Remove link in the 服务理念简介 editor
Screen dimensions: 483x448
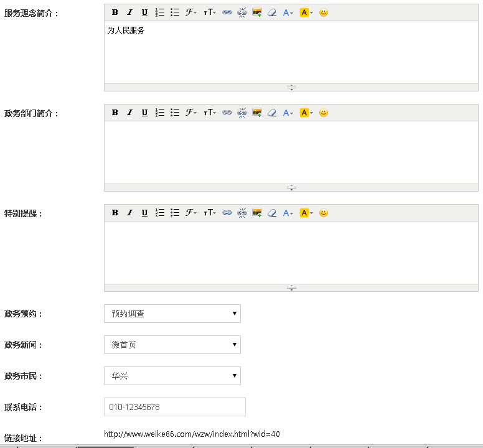(x=242, y=12)
